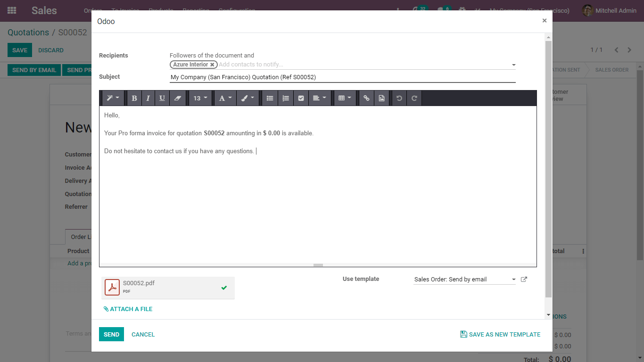Screen dimensions: 644x362
Task: Click the Subject input field
Action: tap(343, 77)
